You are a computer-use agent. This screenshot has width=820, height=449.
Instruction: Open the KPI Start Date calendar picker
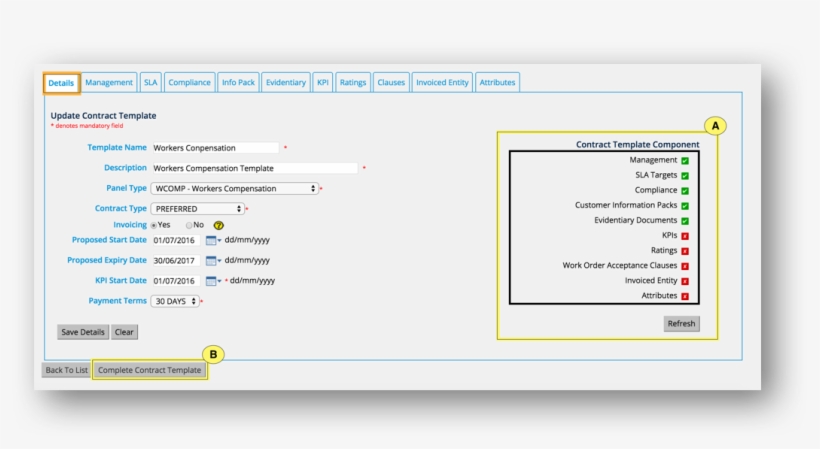click(212, 281)
